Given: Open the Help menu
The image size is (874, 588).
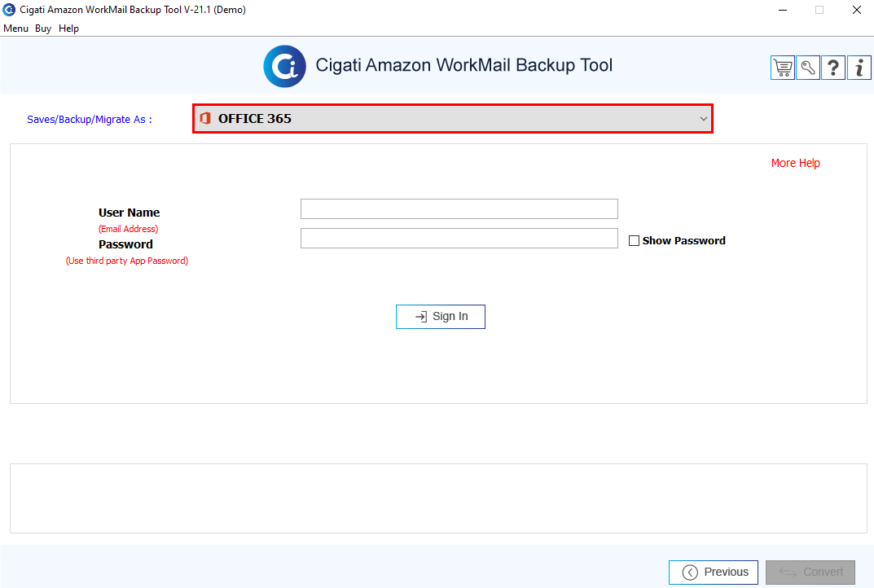Looking at the screenshot, I should pyautogui.click(x=68, y=29).
